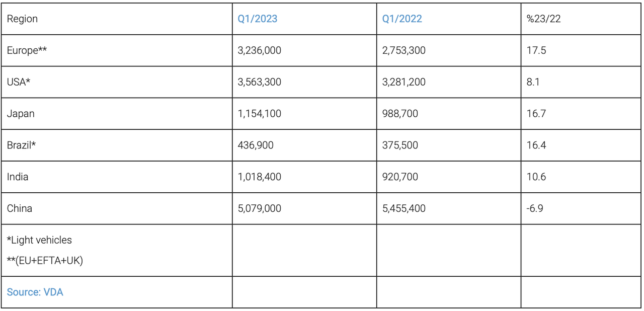
Task: Select the Europe** row label
Action: coord(27,50)
